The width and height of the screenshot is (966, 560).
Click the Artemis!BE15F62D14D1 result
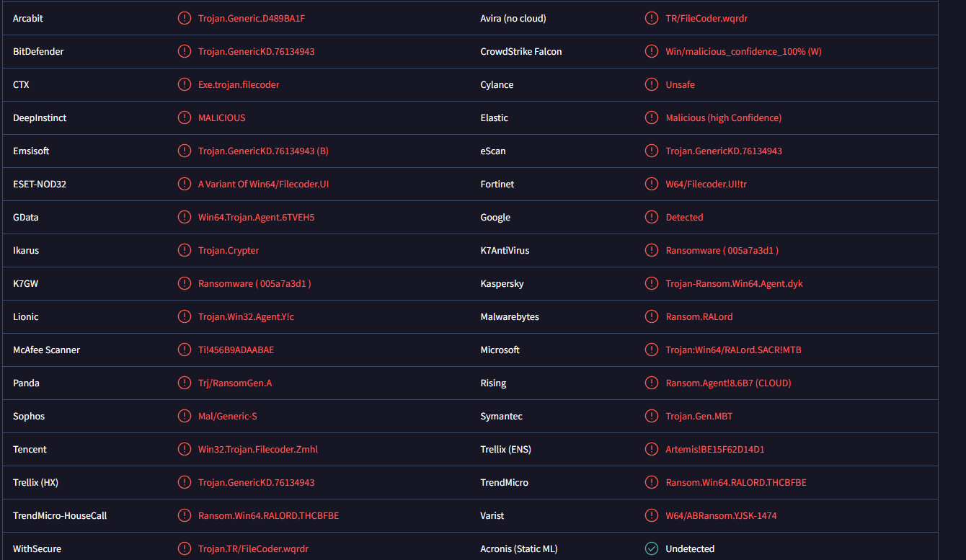coord(715,449)
